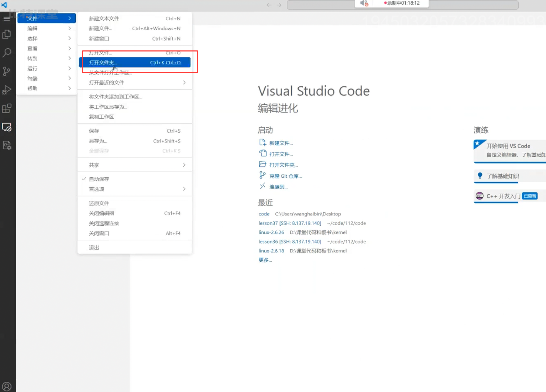Choose 还原文件 menu entry
Image resolution: width=546 pixels, height=392 pixels.
(135, 203)
